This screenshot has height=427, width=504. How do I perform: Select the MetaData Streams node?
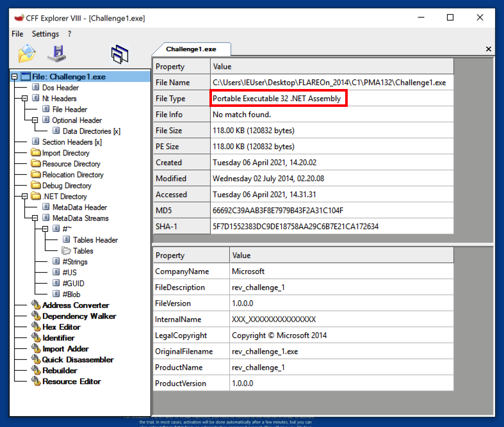[x=80, y=218]
